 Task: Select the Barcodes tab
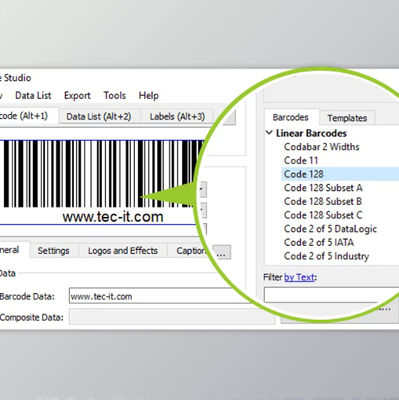coord(291,117)
